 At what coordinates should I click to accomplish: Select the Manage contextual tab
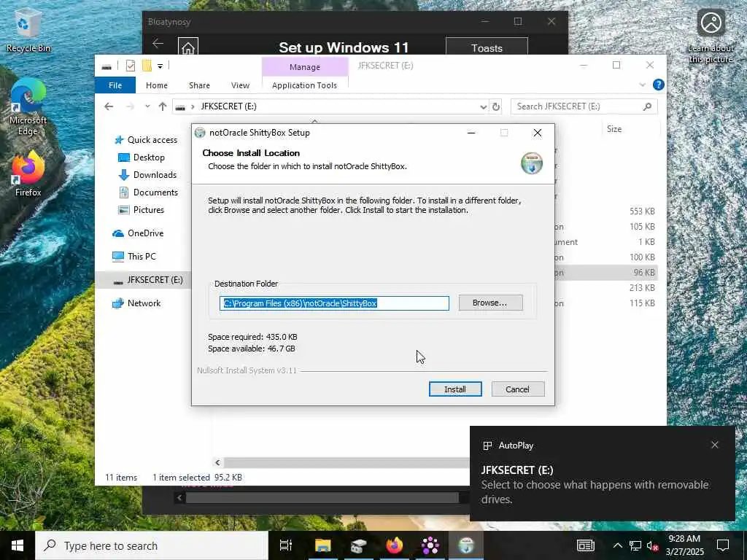[305, 67]
